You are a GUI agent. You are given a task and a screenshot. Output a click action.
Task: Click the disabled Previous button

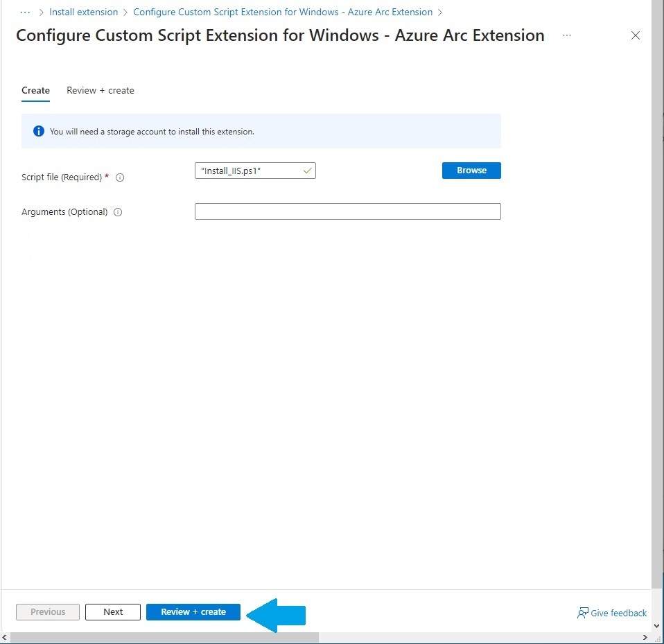coord(48,612)
